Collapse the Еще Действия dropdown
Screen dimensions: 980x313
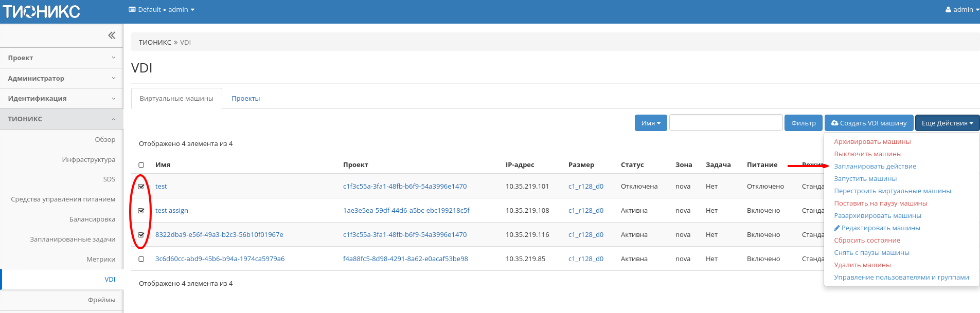click(947, 123)
